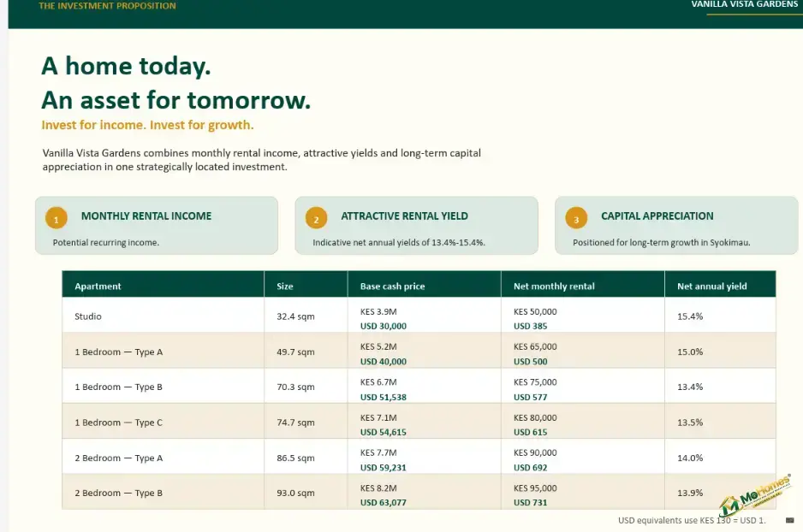
Task: Select the 'Invest for income. Invest for growth.' tagline
Action: [147, 125]
